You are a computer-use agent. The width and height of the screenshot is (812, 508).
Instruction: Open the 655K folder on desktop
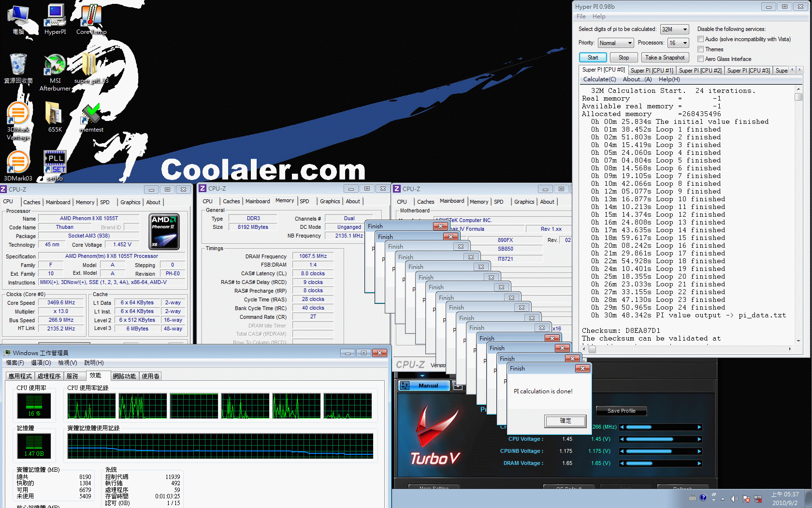(x=55, y=117)
